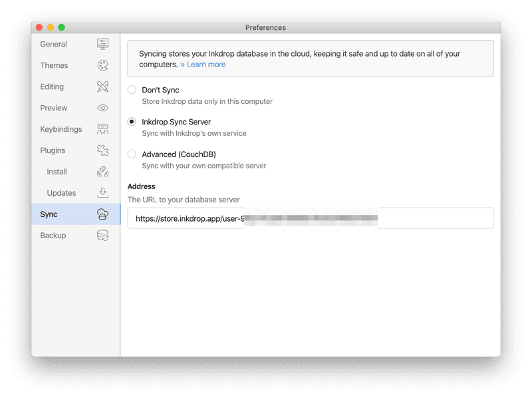Open Themes via the palette icon

(x=102, y=65)
